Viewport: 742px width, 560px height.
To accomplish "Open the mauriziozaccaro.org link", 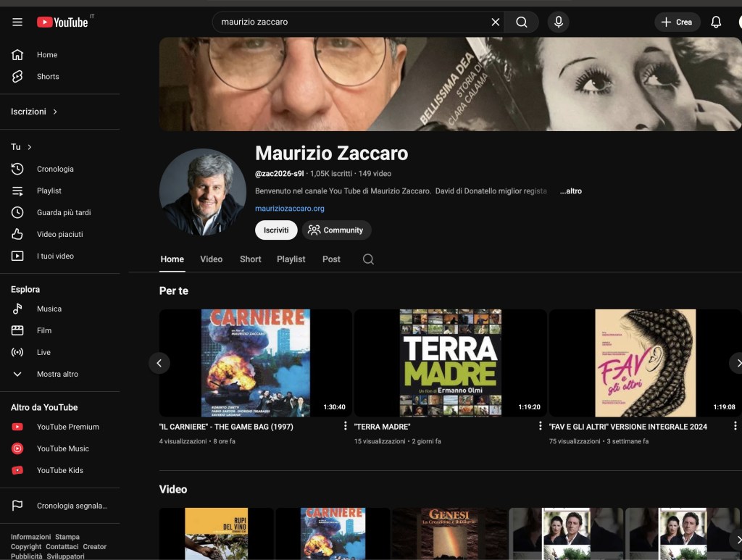I will tap(289, 209).
